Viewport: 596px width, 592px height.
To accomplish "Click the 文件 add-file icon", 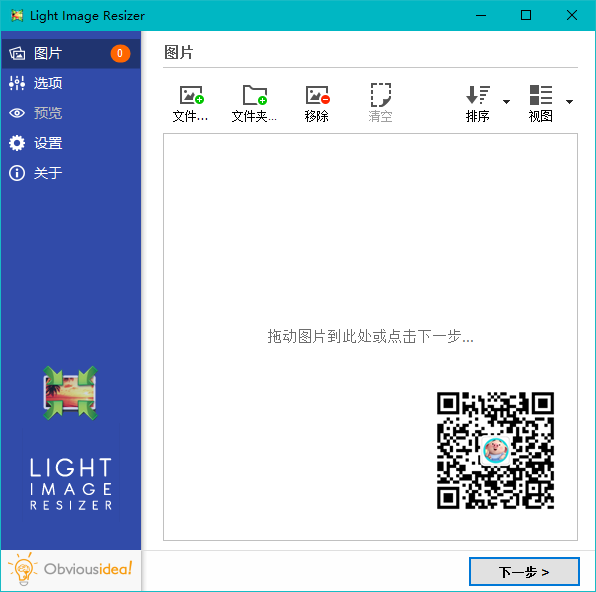I will point(192,95).
